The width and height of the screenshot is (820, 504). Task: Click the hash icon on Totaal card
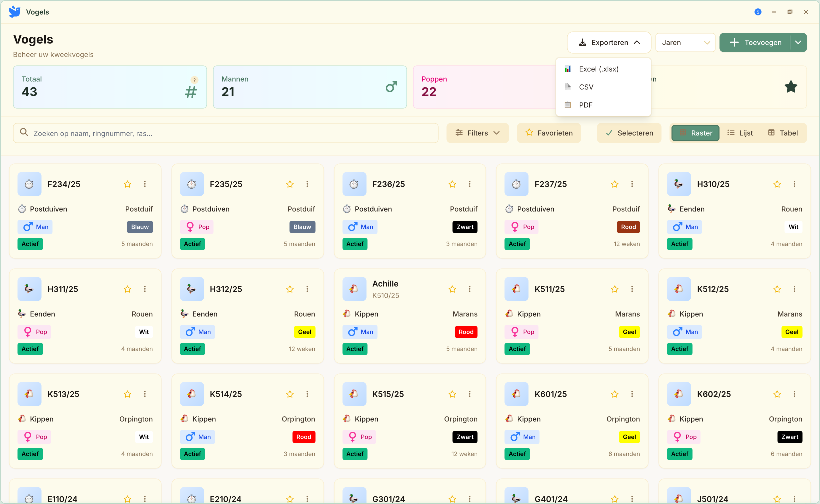[x=191, y=92]
